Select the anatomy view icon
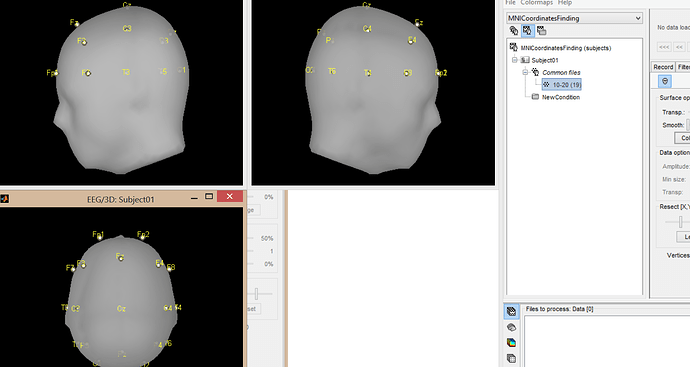The width and height of the screenshot is (690, 367). 514,30
